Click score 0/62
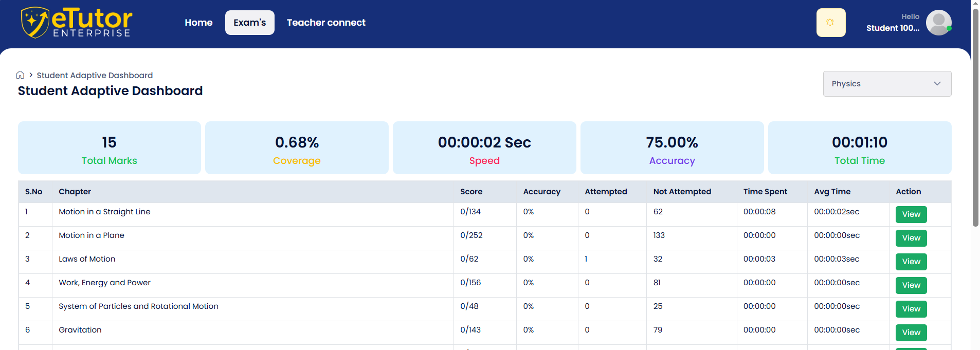Image resolution: width=980 pixels, height=350 pixels. click(x=469, y=259)
